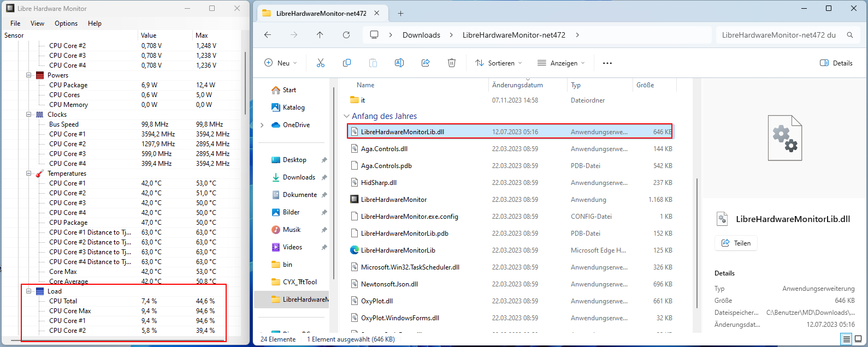The width and height of the screenshot is (868, 347).
Task: Click the Musik icon in sidebar
Action: pyautogui.click(x=276, y=230)
